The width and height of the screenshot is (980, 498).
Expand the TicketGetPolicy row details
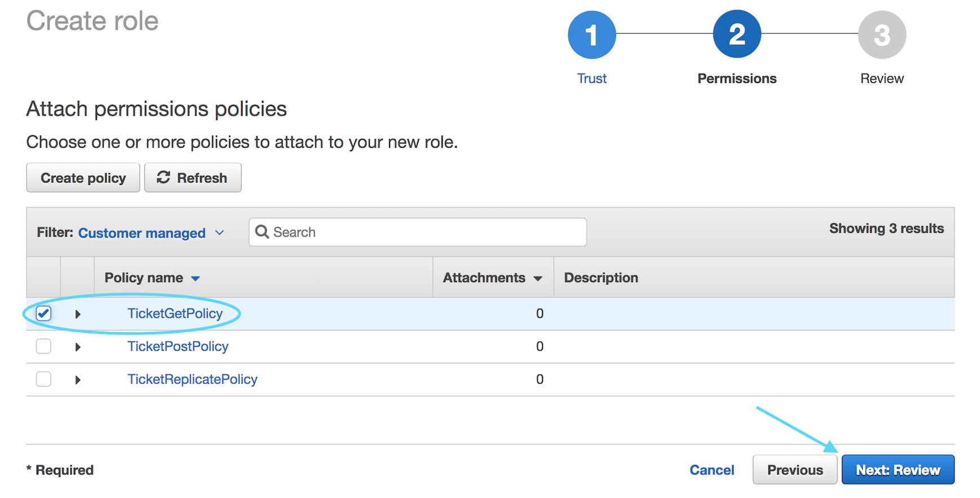[78, 314]
